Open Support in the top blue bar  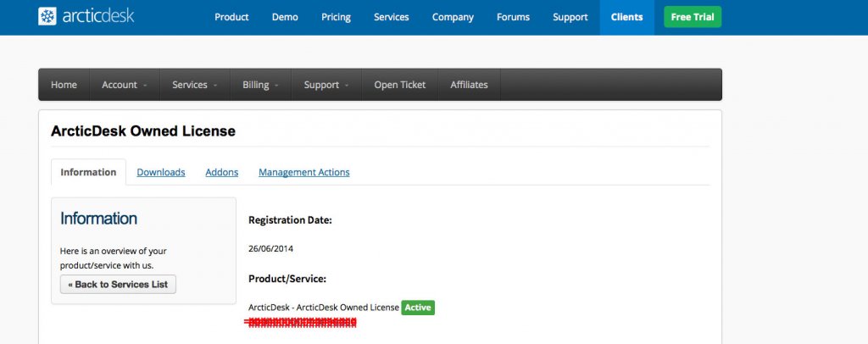pyautogui.click(x=570, y=17)
